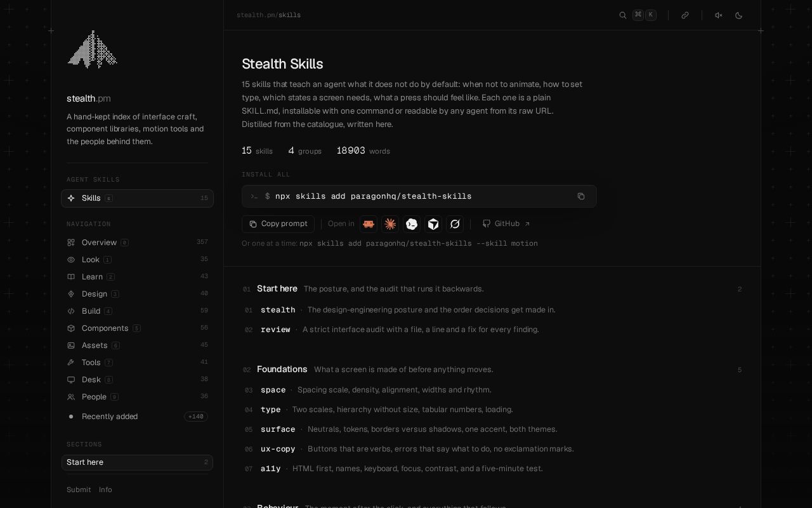This screenshot has height=508, width=812.
Task: Copy page link via chain icon
Action: (685, 15)
